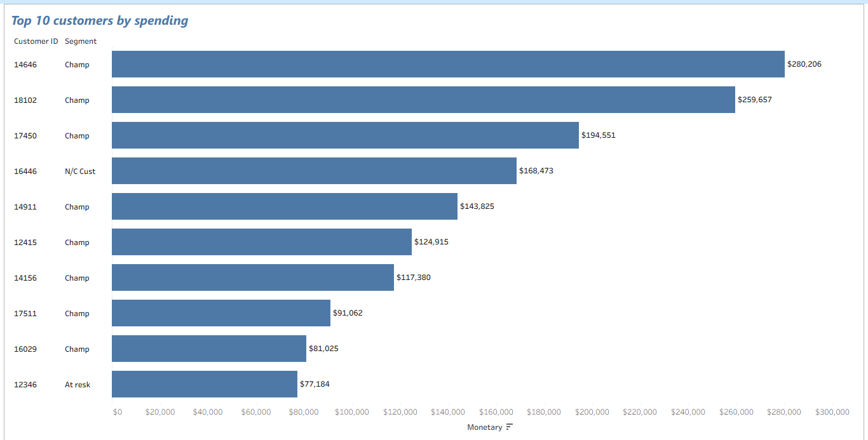Viewport: 868px width, 440px height.
Task: Select the customer ID label 14646
Action: (25, 65)
